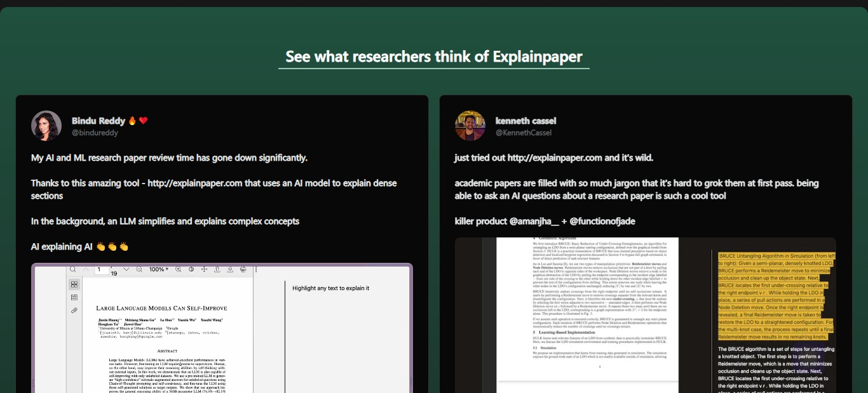
Task: Click 'Highlight any text to explain it' text
Action: click(330, 288)
